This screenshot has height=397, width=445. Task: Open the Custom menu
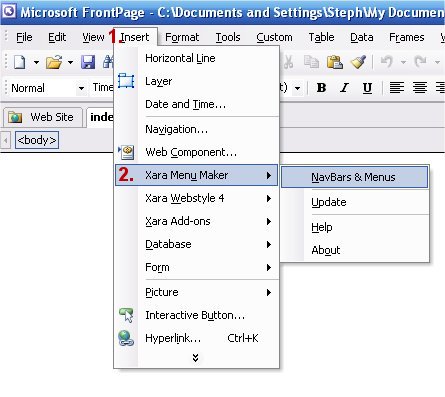pyautogui.click(x=274, y=37)
